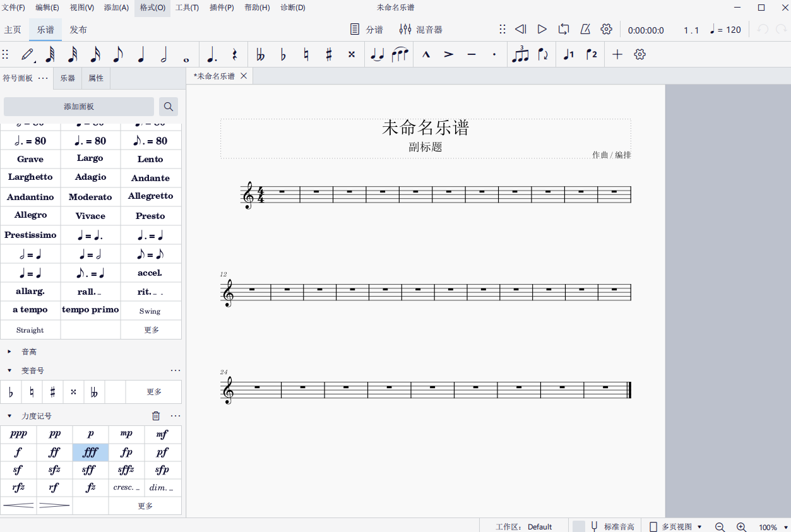Click the metronome icon
791x532 pixels.
[x=585, y=29]
